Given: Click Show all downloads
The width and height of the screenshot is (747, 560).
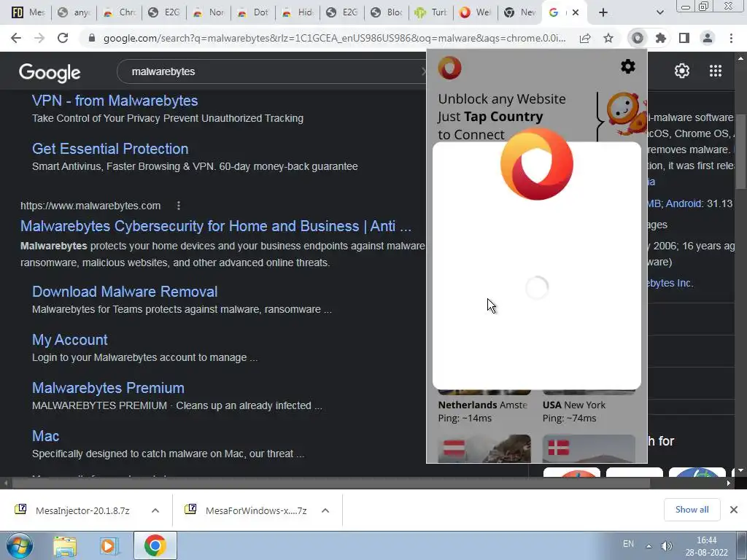Looking at the screenshot, I should point(692,510).
